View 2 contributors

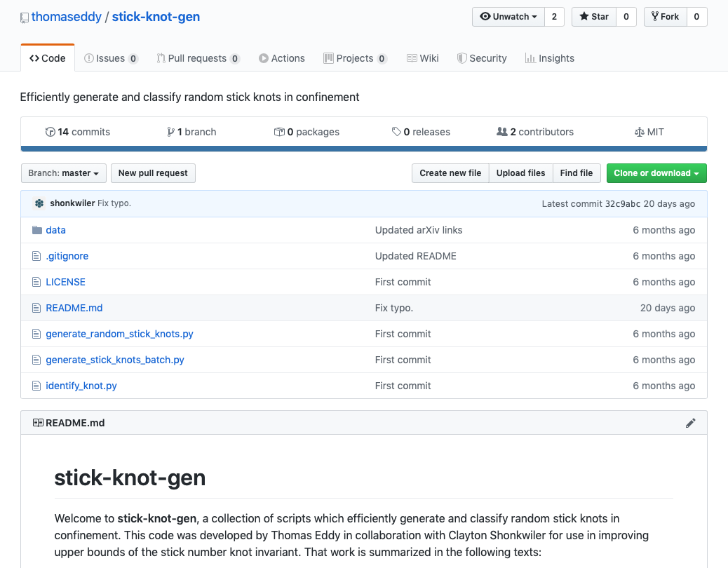535,132
